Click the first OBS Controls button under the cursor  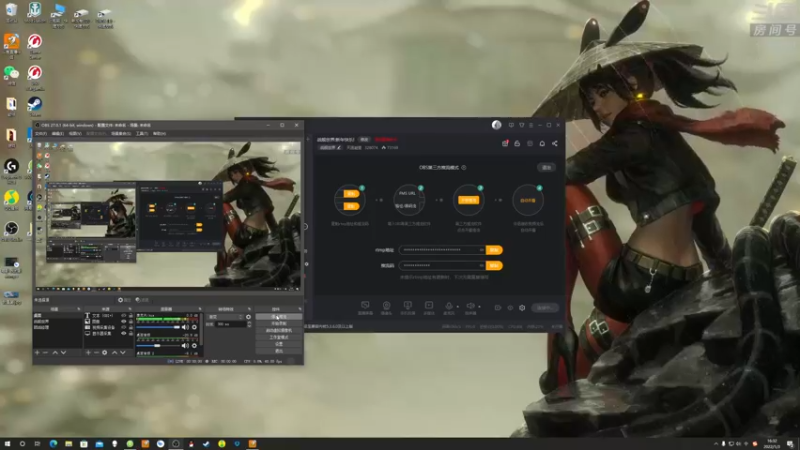pyautogui.click(x=279, y=317)
